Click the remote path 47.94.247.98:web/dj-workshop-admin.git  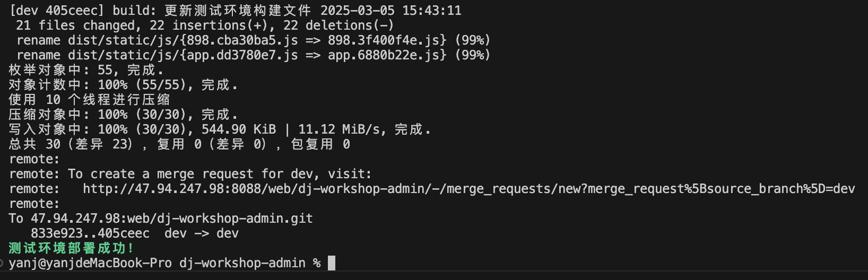coord(171,218)
